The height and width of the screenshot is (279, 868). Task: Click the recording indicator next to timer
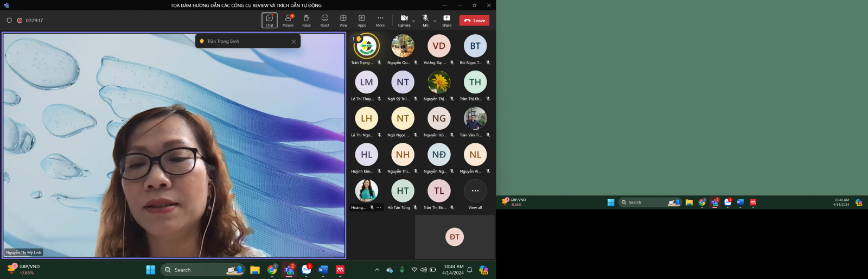pyautogui.click(x=20, y=21)
